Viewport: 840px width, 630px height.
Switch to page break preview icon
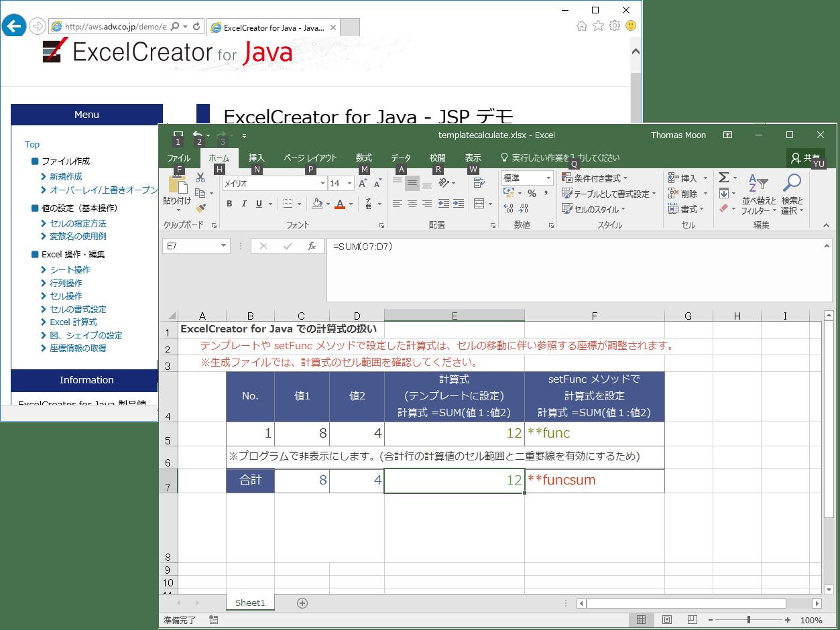coord(692,620)
